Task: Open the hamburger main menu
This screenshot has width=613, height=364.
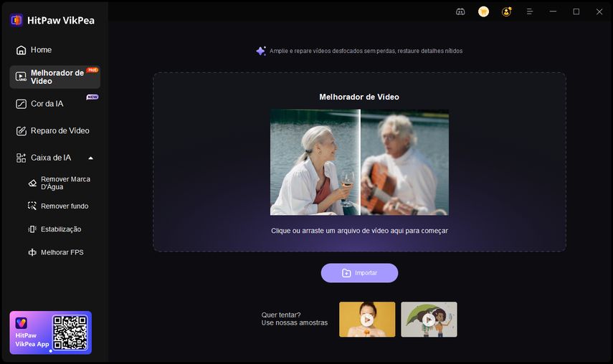Action: (530, 11)
